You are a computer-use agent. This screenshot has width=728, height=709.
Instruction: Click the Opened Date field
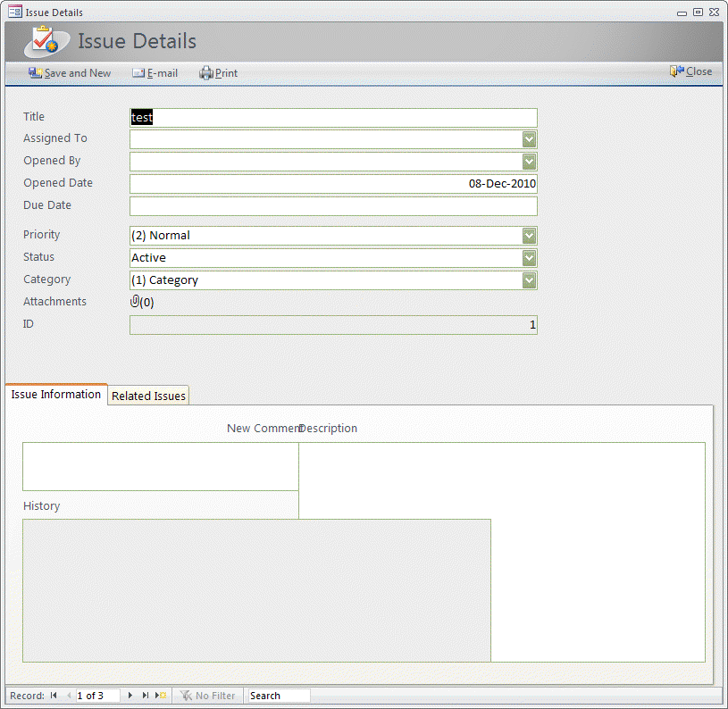point(333,184)
